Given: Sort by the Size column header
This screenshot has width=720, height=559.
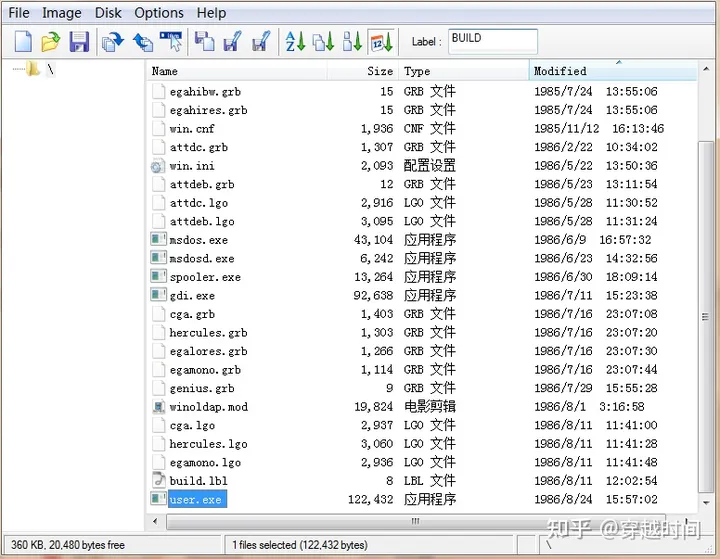Looking at the screenshot, I should (363, 71).
